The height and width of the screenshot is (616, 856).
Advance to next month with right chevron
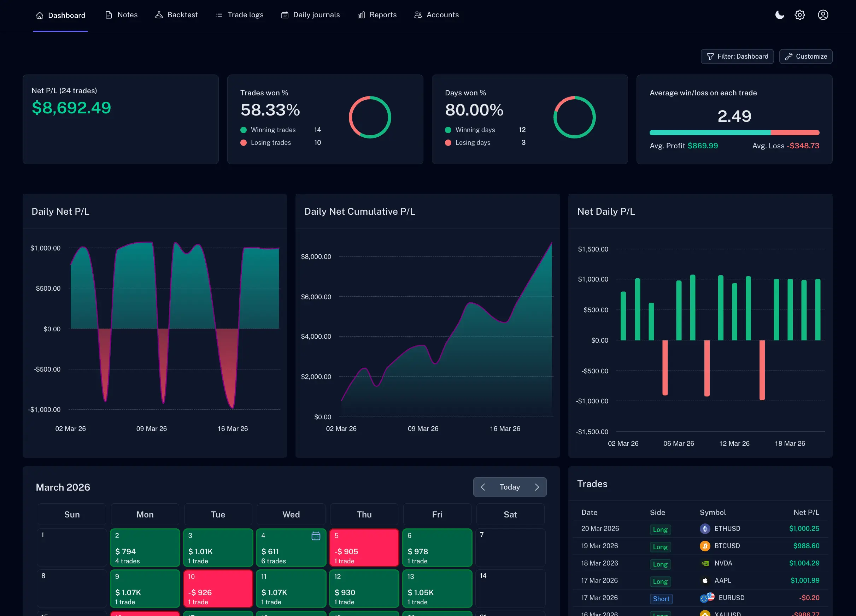pyautogui.click(x=537, y=487)
